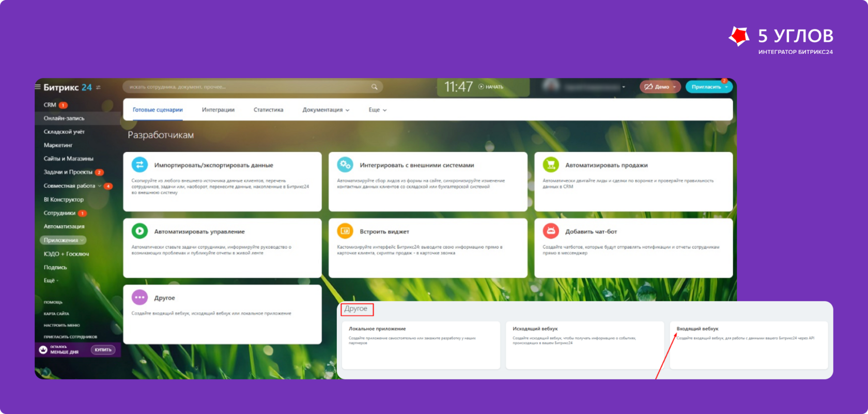Click the red chat-bot robot icon
This screenshot has height=414, width=868.
click(551, 231)
